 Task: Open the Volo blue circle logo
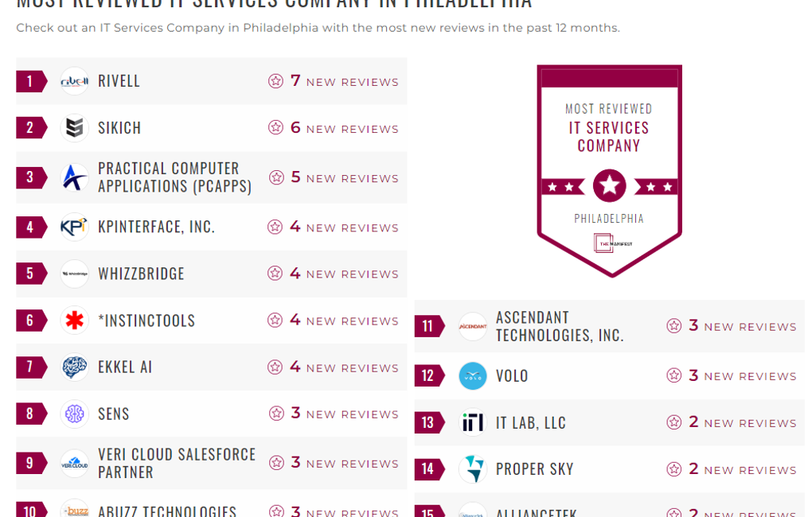tap(472, 375)
